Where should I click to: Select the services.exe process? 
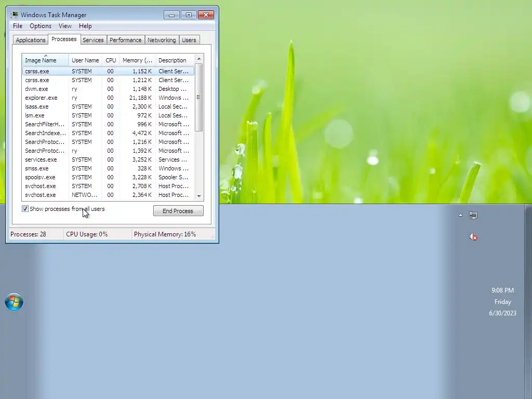pyautogui.click(x=108, y=159)
